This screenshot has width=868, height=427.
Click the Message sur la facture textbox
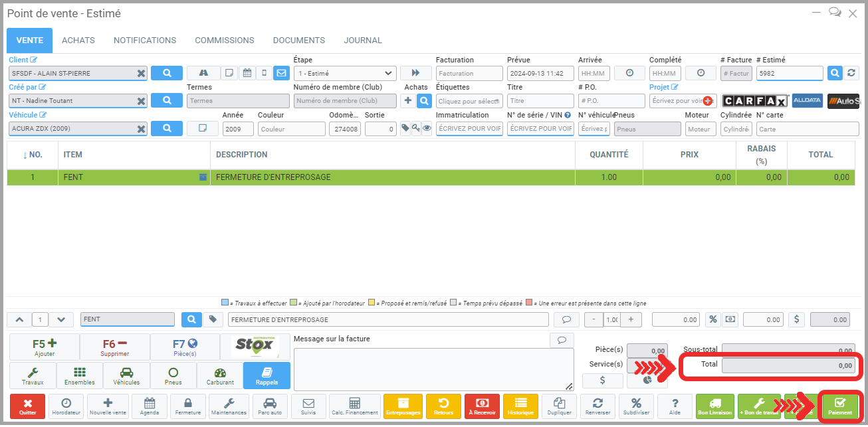(x=433, y=369)
